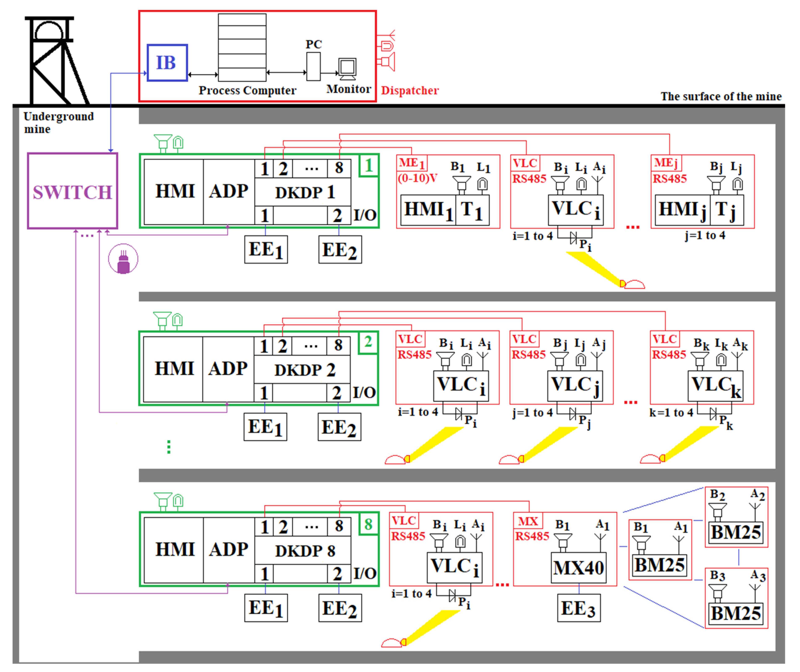Select the blue IB box

[167, 63]
